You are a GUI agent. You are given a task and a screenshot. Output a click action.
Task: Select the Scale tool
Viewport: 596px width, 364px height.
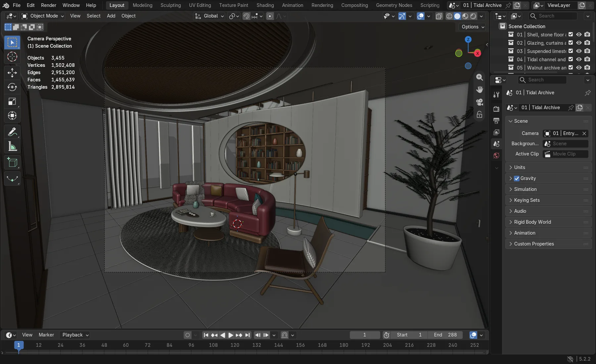coord(12,101)
